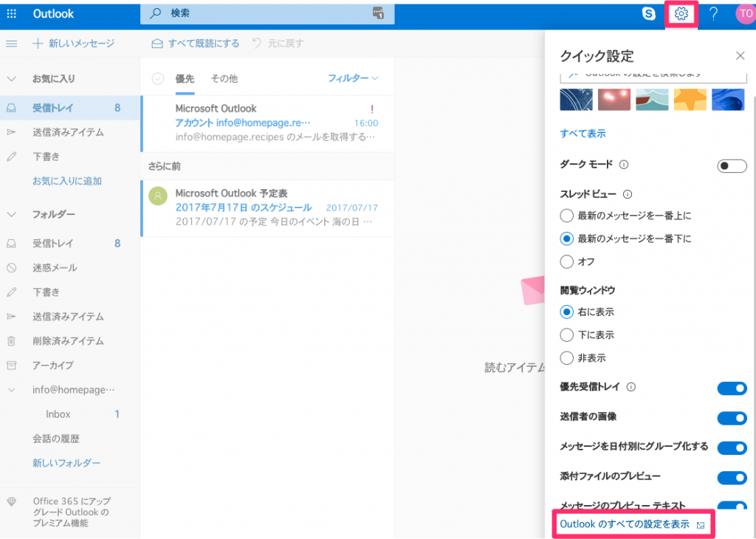Toggle the hamburger navigation pane icon

click(x=12, y=44)
